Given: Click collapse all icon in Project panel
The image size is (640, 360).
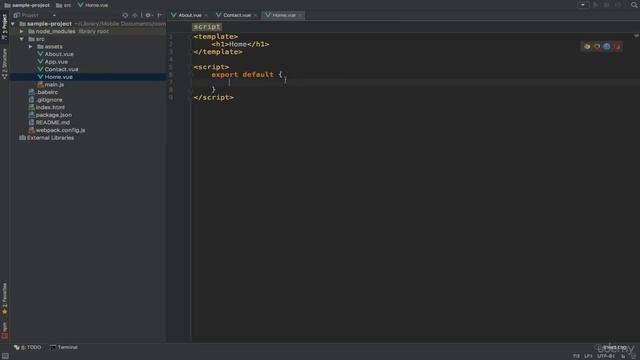Looking at the screenshot, I should tap(135, 15).
